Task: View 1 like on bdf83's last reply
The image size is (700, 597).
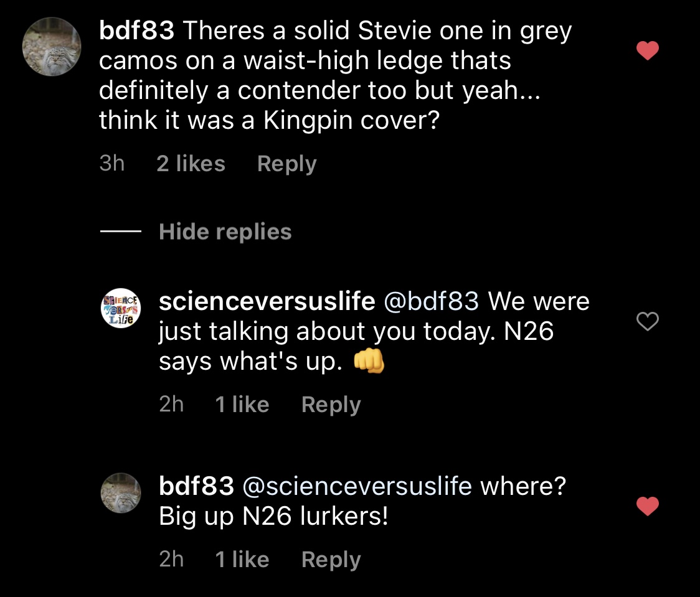Action: click(x=242, y=559)
